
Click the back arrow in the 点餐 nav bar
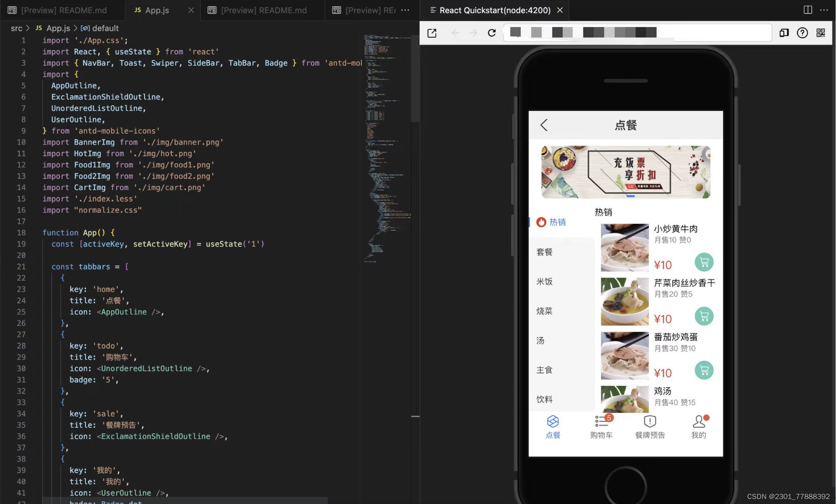click(544, 125)
